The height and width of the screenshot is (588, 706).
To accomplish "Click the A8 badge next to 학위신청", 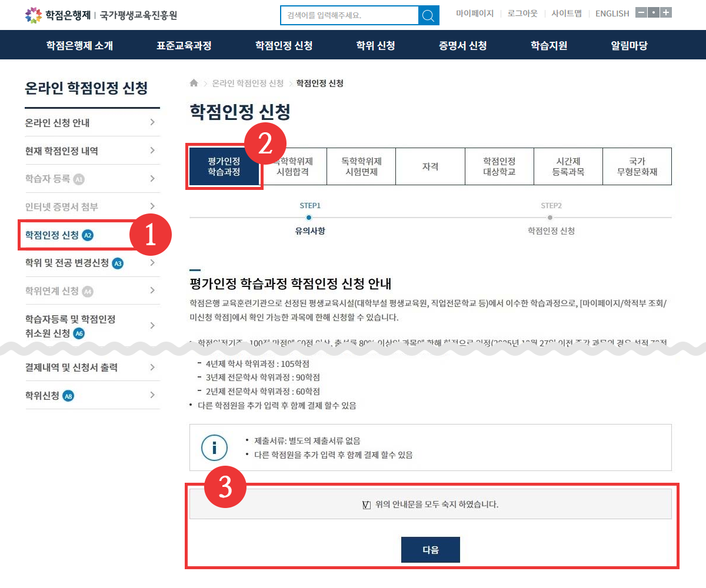I will tap(68, 396).
